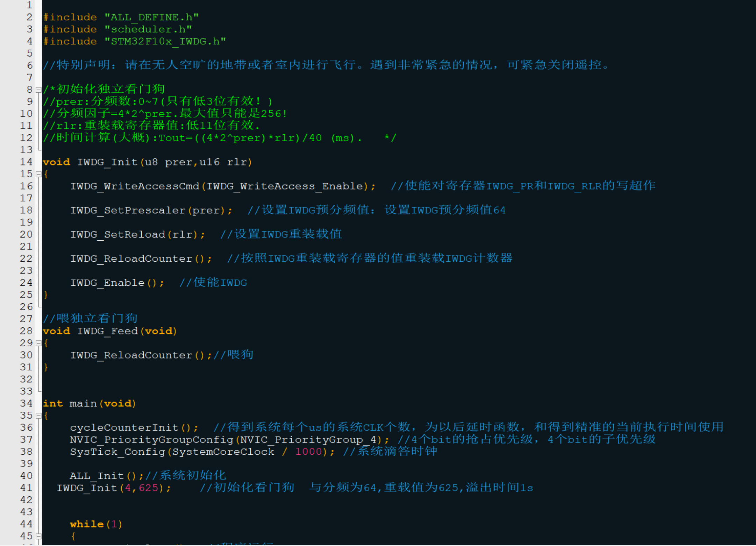Click line number 41 in the gutter
The width and height of the screenshot is (756, 546).
pos(26,488)
